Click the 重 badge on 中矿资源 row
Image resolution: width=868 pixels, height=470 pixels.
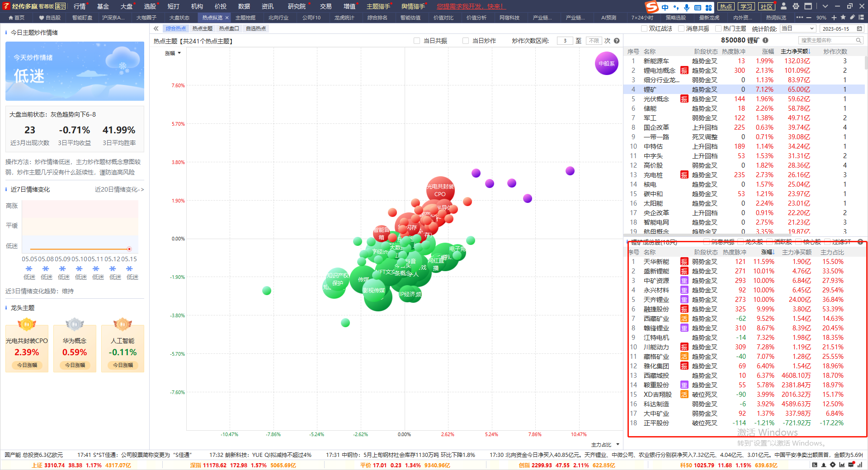click(x=684, y=281)
